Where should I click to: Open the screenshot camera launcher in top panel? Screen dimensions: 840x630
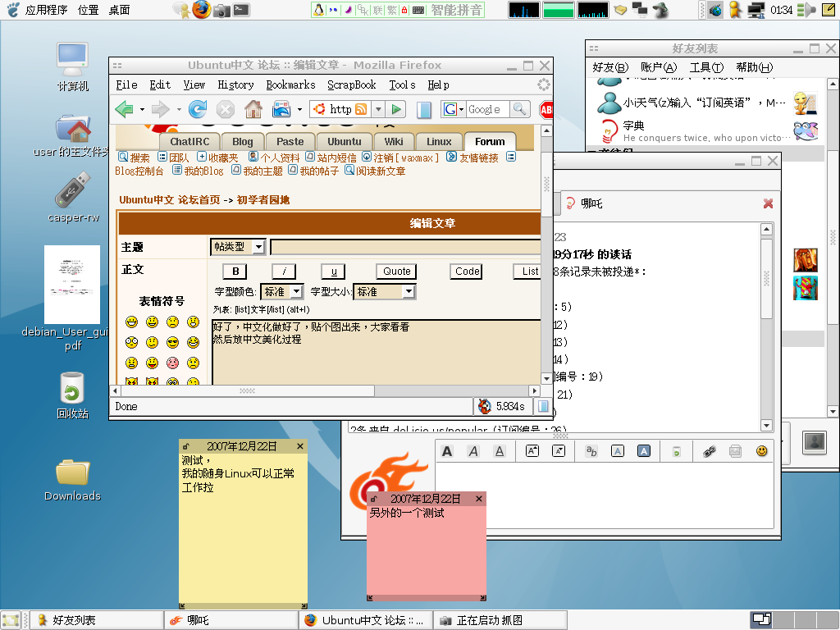[221, 10]
